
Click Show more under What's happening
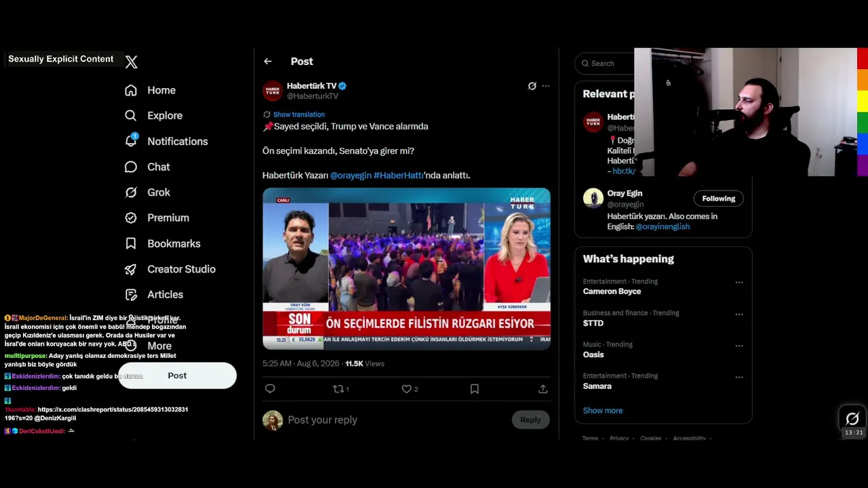coord(603,411)
